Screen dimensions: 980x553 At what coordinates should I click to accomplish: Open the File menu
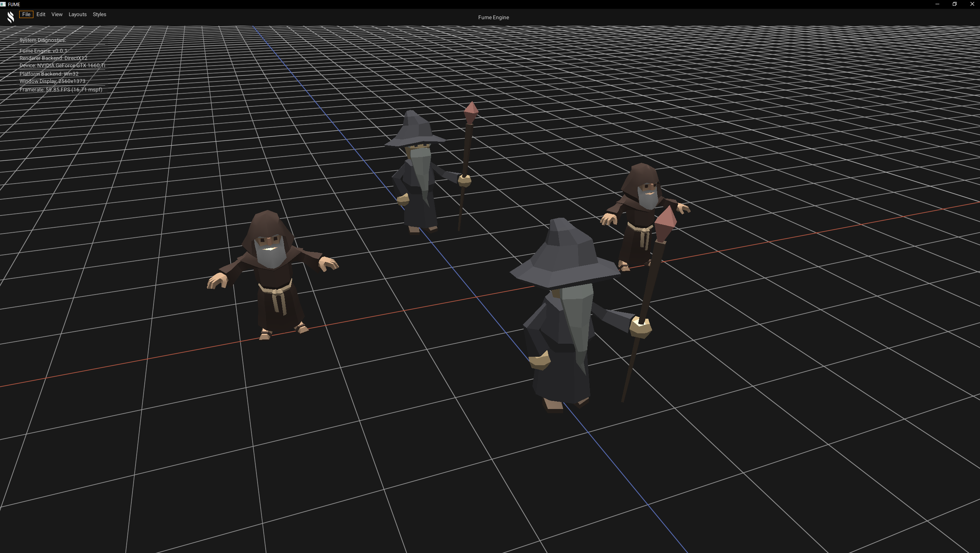click(26, 14)
